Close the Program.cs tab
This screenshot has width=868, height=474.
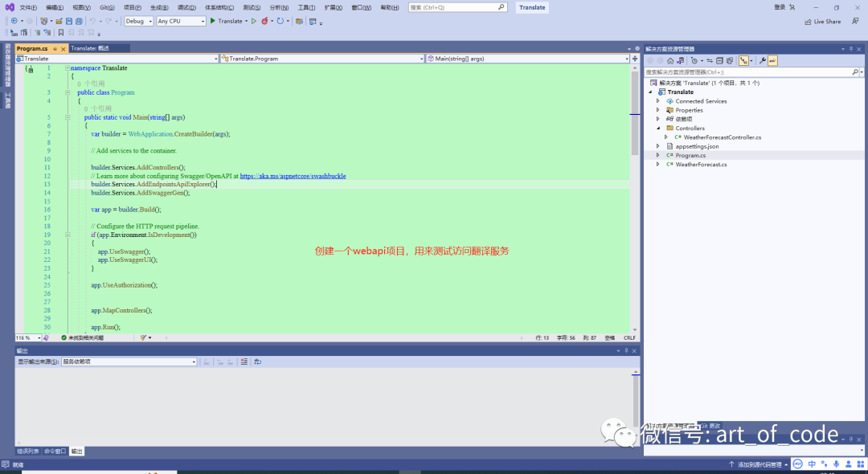[x=63, y=49]
